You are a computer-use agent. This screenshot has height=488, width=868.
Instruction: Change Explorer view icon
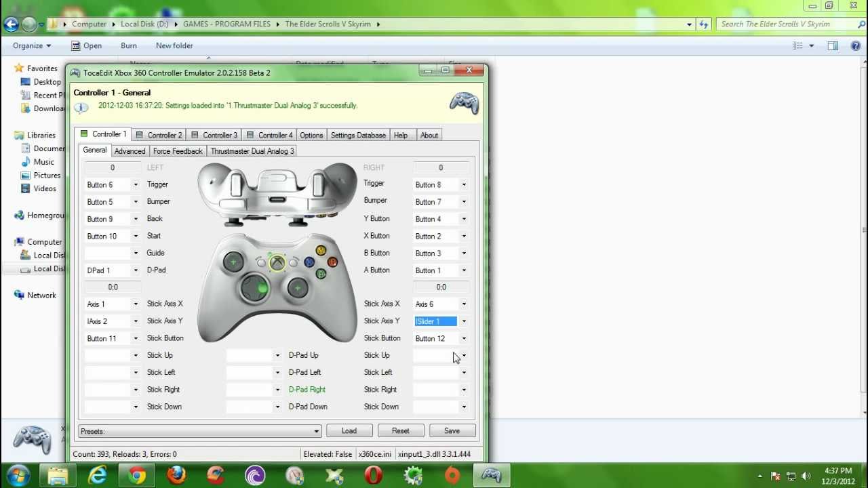click(x=797, y=45)
